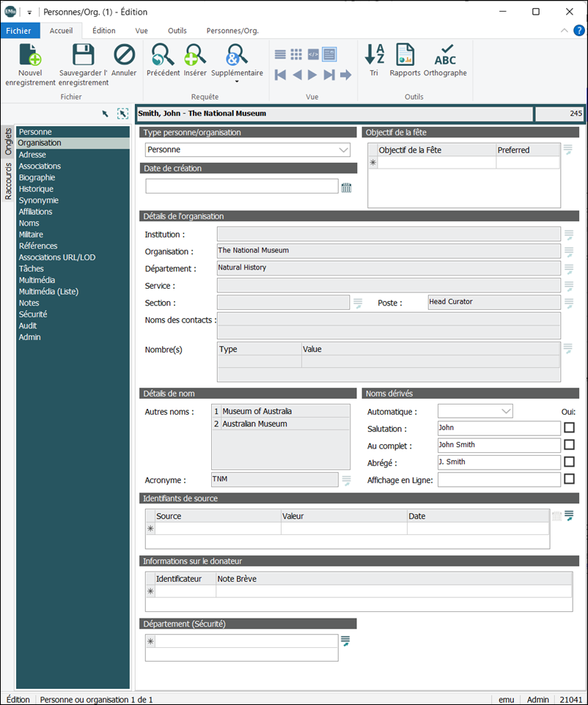Switch to list view icon in Vue group
Screen dimensions: 588x705
pyautogui.click(x=280, y=54)
